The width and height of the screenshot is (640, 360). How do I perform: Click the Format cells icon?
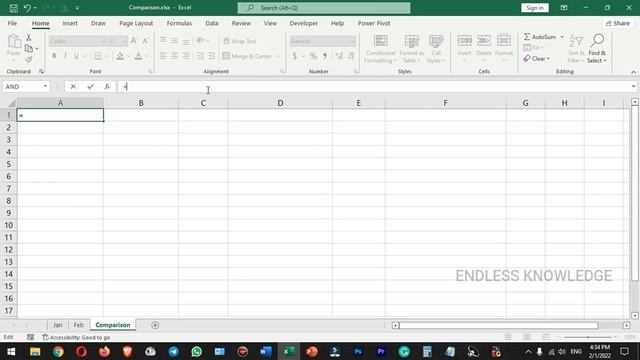click(504, 41)
